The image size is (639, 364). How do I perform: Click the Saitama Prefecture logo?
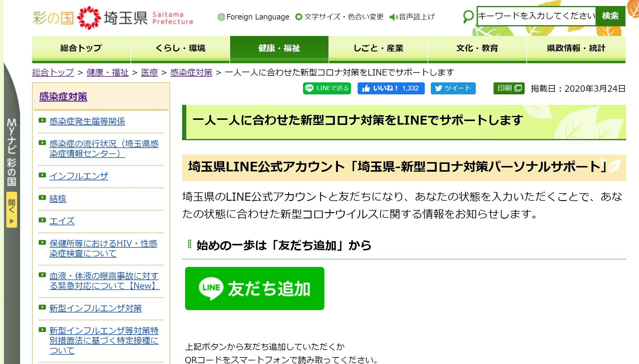pyautogui.click(x=113, y=18)
